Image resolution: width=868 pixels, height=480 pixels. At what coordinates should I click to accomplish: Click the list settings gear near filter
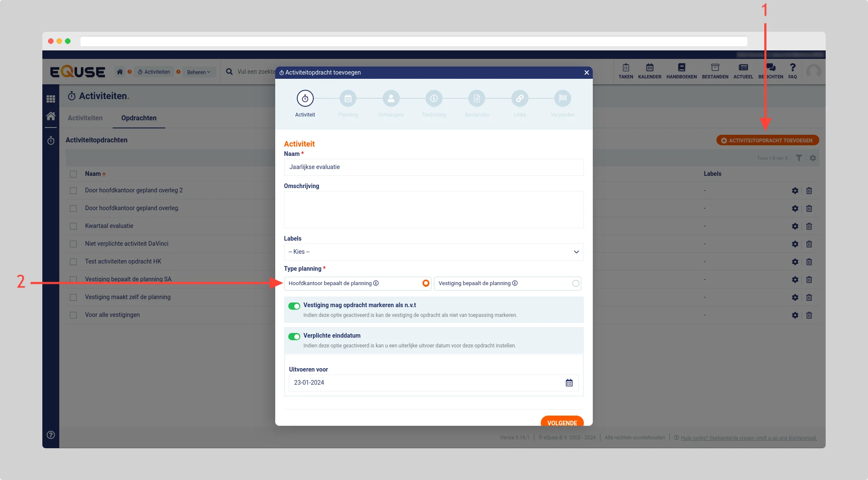(813, 158)
